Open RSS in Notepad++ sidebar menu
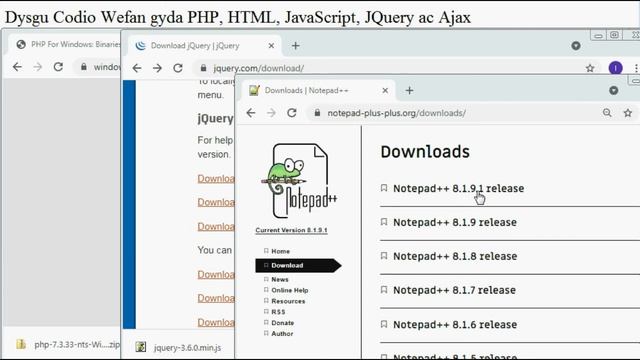The height and width of the screenshot is (360, 640). tap(278, 312)
